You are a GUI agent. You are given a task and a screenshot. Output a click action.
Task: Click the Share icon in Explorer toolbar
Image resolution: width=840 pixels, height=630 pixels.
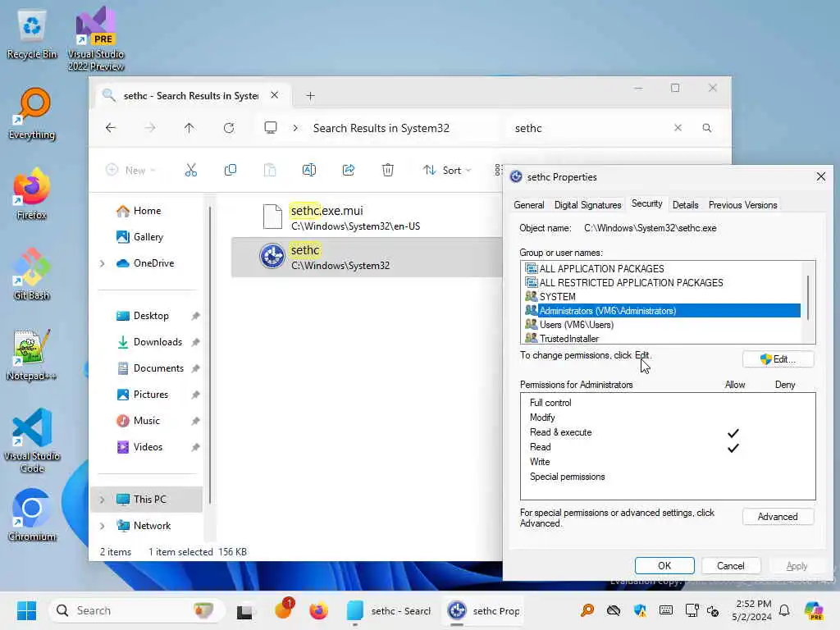[349, 171]
